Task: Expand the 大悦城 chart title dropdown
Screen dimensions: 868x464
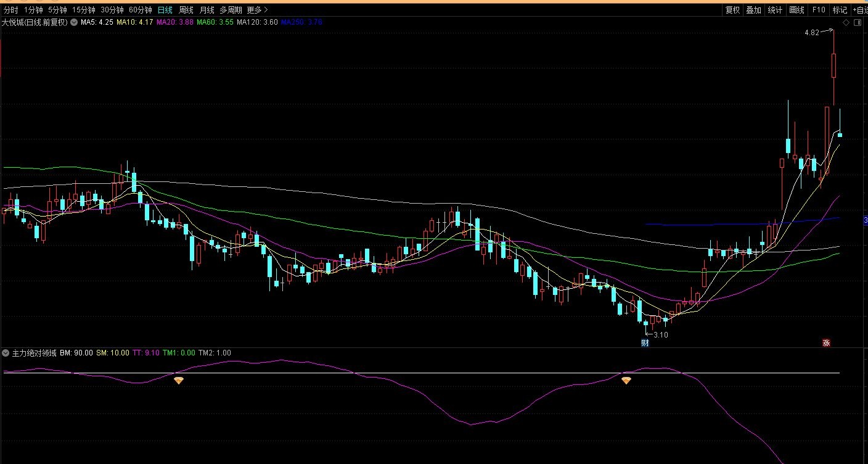Action: (x=74, y=22)
